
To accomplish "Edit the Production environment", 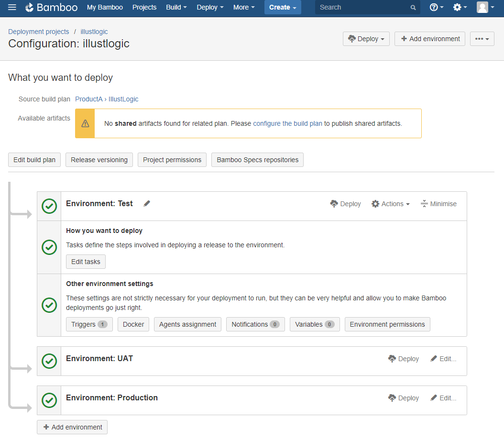I will point(443,398).
